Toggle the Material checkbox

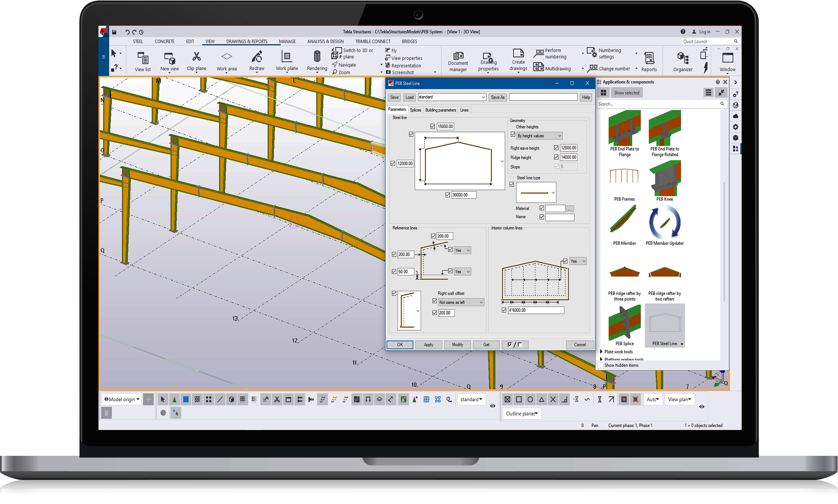coord(542,208)
